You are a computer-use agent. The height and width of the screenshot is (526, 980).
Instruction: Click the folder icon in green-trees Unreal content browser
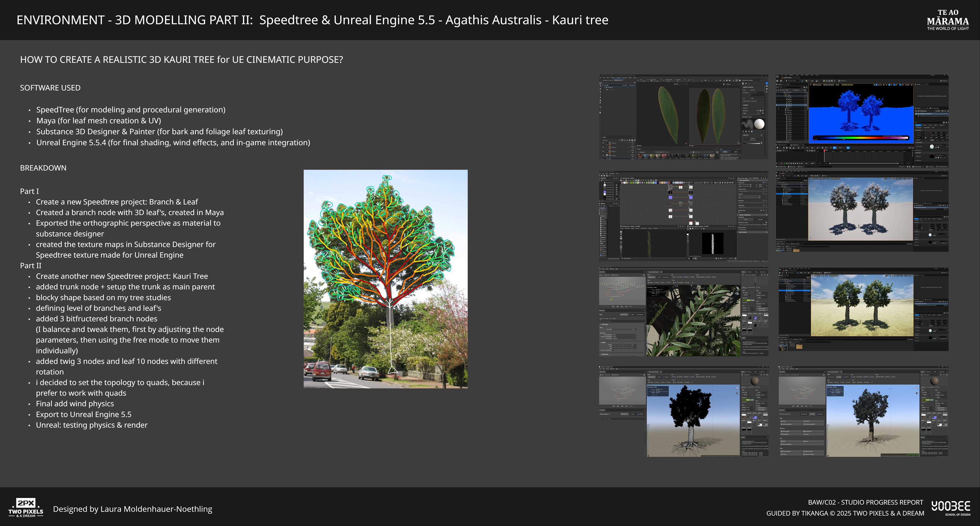click(x=799, y=347)
